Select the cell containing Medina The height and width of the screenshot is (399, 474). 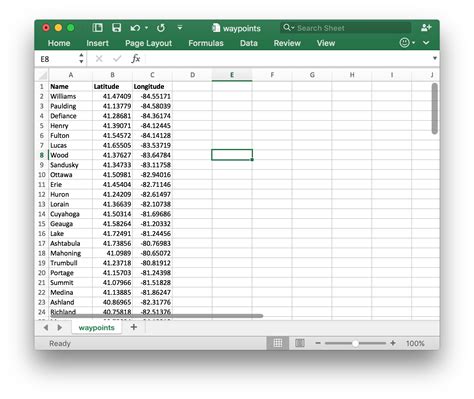point(71,292)
